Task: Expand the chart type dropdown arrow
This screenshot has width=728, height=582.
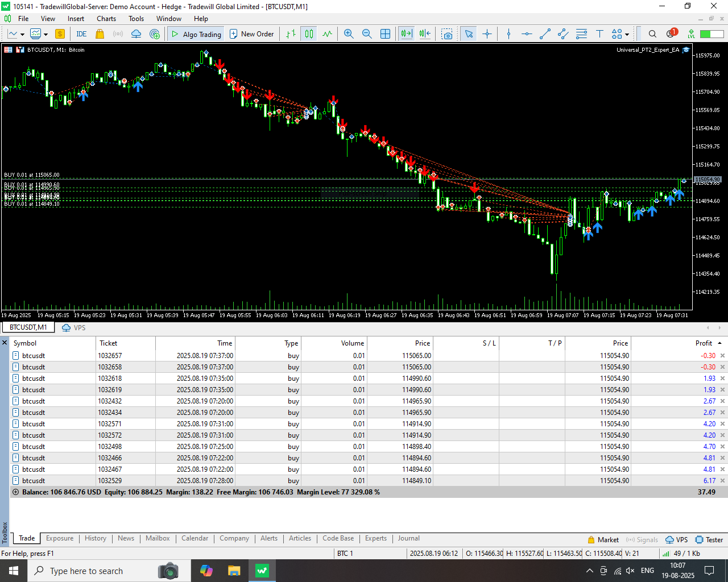Action: pyautogui.click(x=22, y=35)
